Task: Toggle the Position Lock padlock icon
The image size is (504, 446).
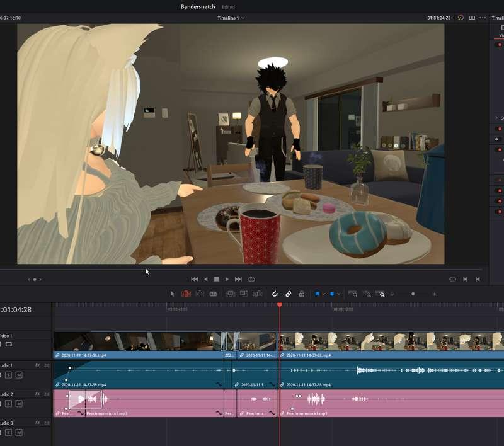Action: pyautogui.click(x=302, y=294)
